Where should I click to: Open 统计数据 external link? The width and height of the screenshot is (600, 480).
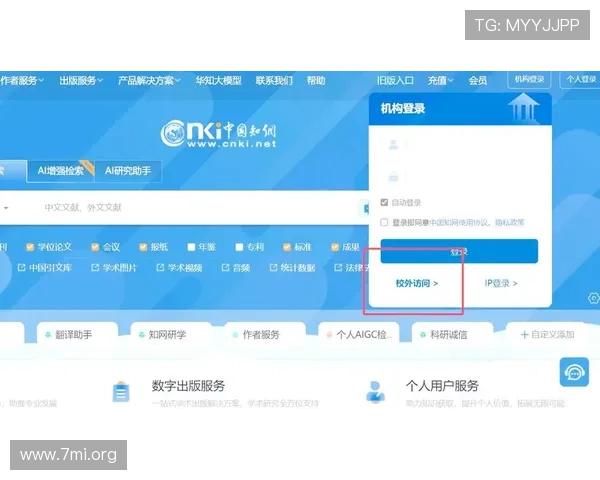[x=292, y=268]
